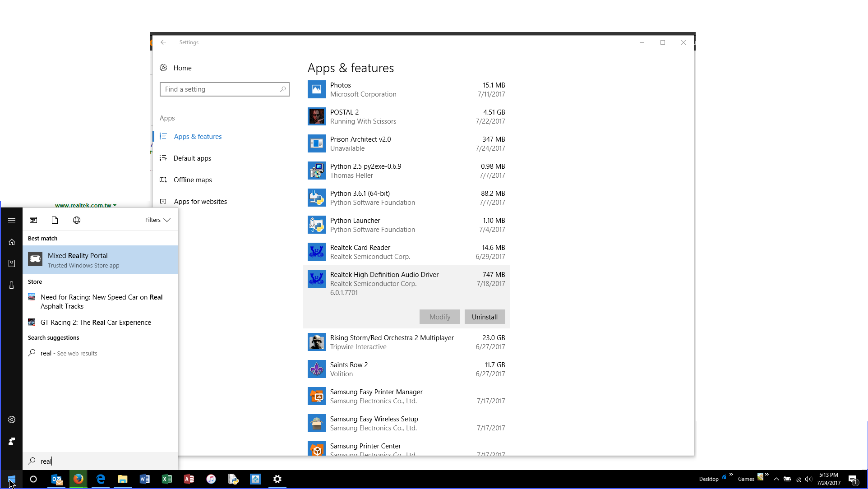The height and width of the screenshot is (489, 868).
Task: Go back with the Settings back arrow
Action: click(163, 42)
